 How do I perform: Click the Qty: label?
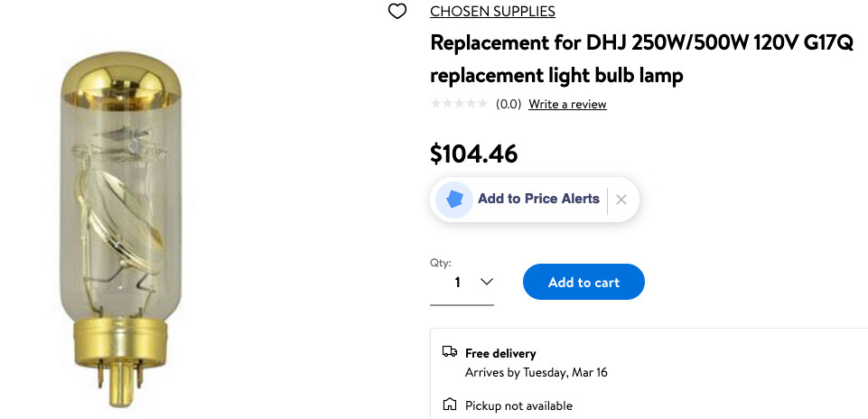pos(440,263)
